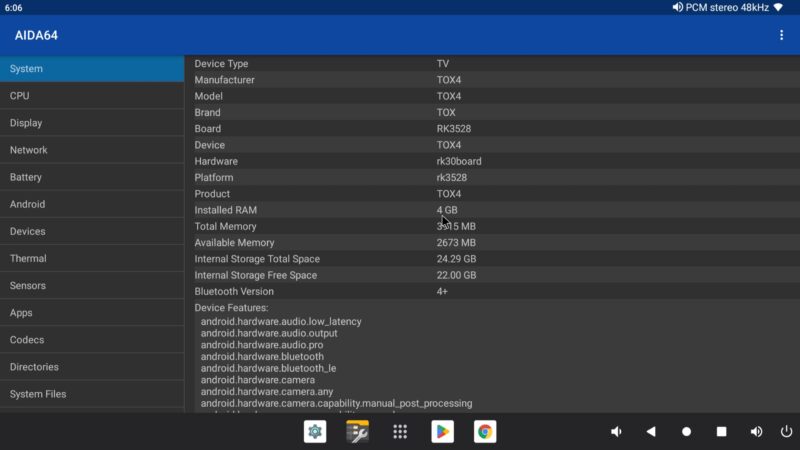The image size is (800, 450).
Task: Select the Total Memory row label
Action: [x=225, y=226]
